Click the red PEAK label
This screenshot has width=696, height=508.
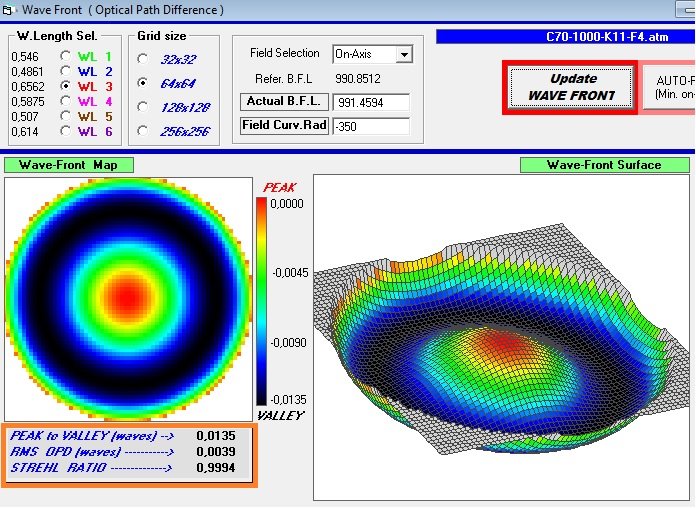pos(279,187)
